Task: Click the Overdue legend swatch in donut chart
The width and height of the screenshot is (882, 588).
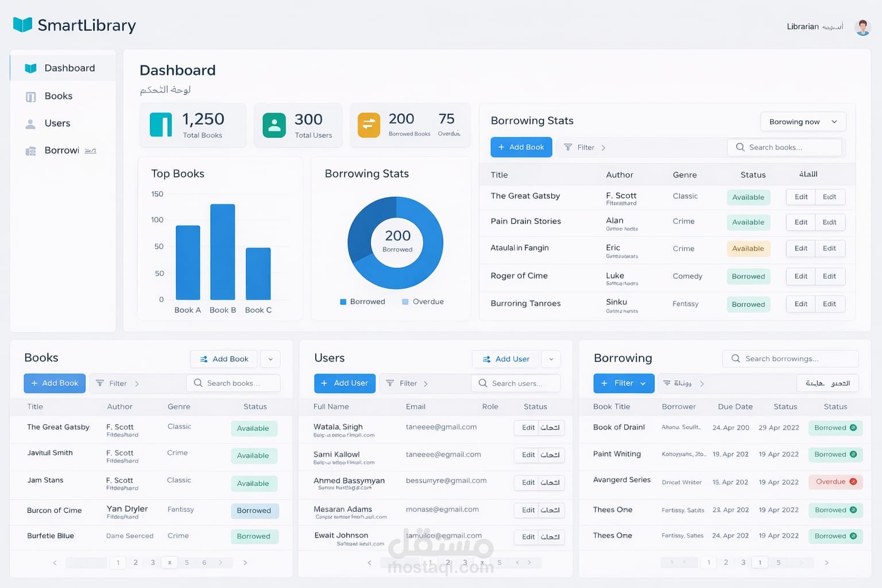Action: [x=405, y=301]
